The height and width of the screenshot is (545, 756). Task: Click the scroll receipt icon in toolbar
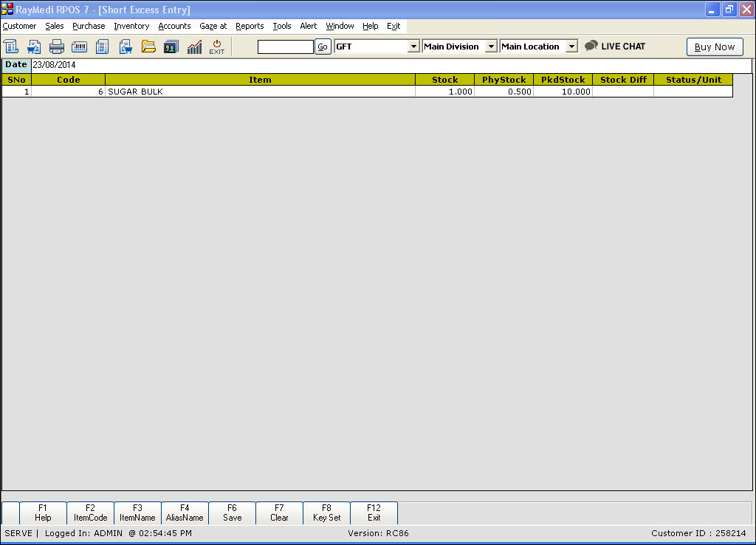click(11, 47)
